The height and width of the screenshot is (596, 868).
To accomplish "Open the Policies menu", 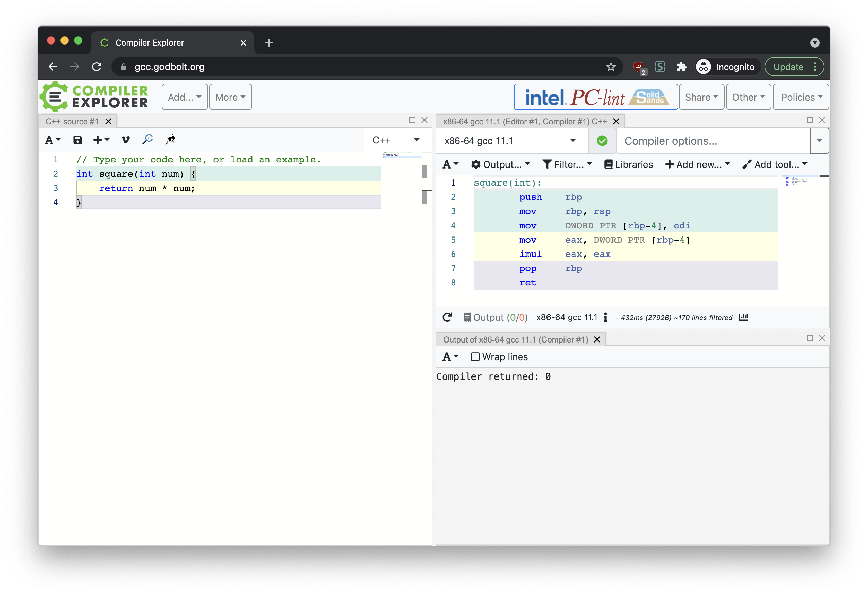I will click(801, 97).
